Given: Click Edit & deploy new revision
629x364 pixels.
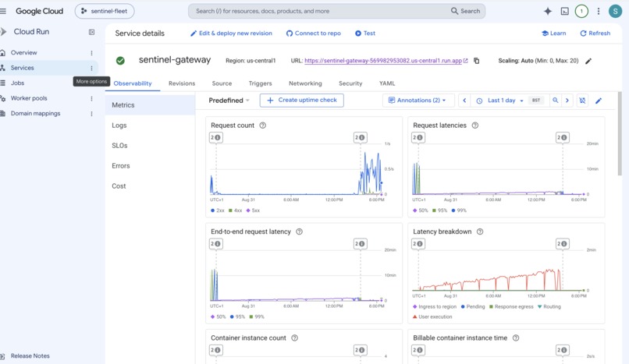Looking at the screenshot, I should [231, 34].
